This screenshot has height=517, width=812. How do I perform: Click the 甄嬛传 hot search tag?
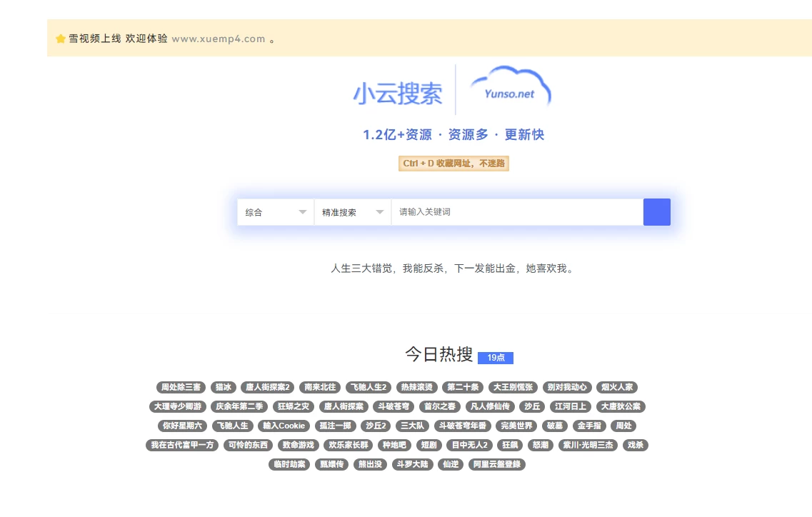(330, 464)
